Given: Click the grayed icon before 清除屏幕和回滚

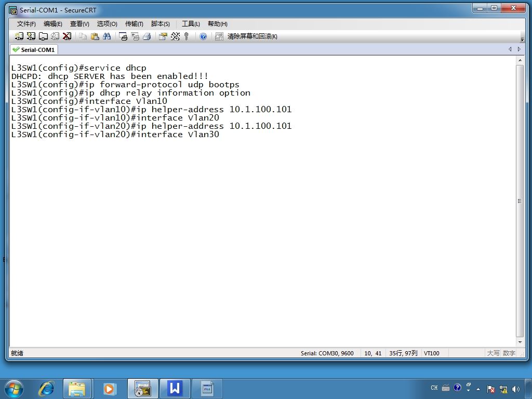Looking at the screenshot, I should (219, 36).
